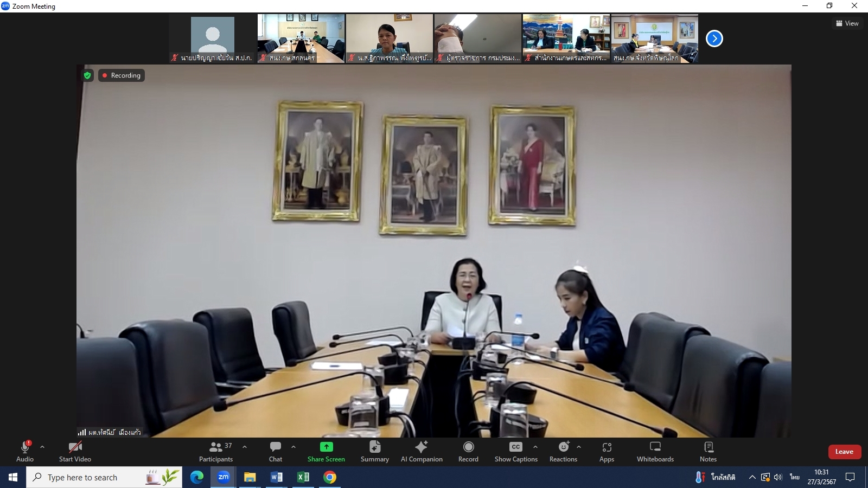
Task: Expand the Chat options arrow
Action: tap(293, 447)
